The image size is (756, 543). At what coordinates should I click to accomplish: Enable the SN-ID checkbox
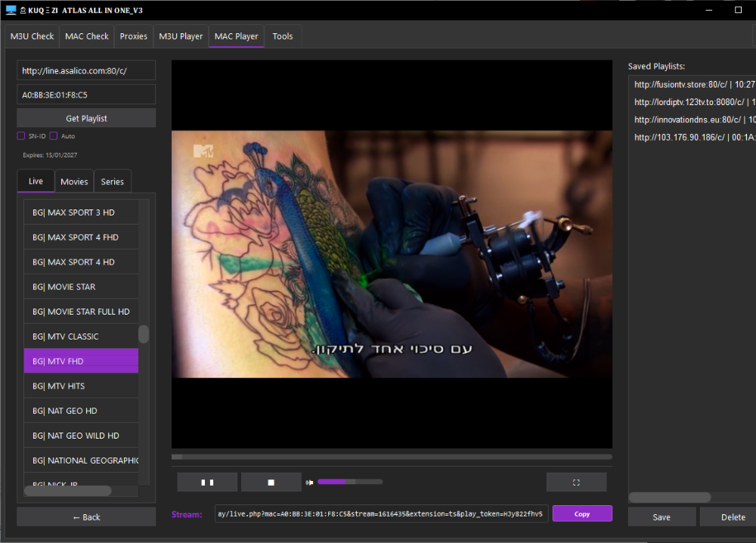pos(20,136)
